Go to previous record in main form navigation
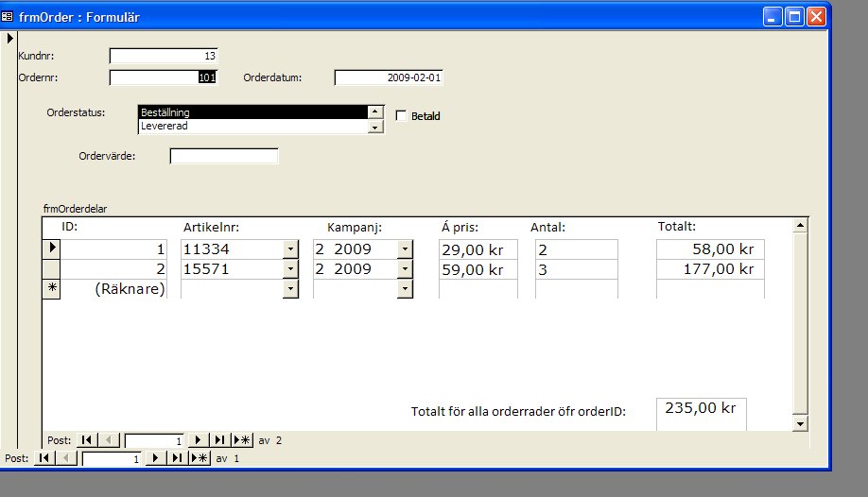Screen dimensions: 868x497 click(x=66, y=458)
